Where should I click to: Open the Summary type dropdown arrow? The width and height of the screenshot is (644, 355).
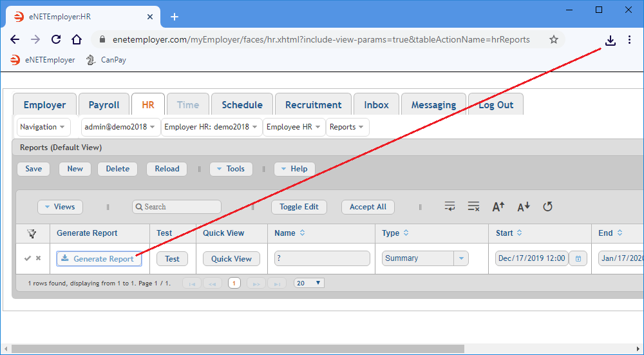coord(461,258)
